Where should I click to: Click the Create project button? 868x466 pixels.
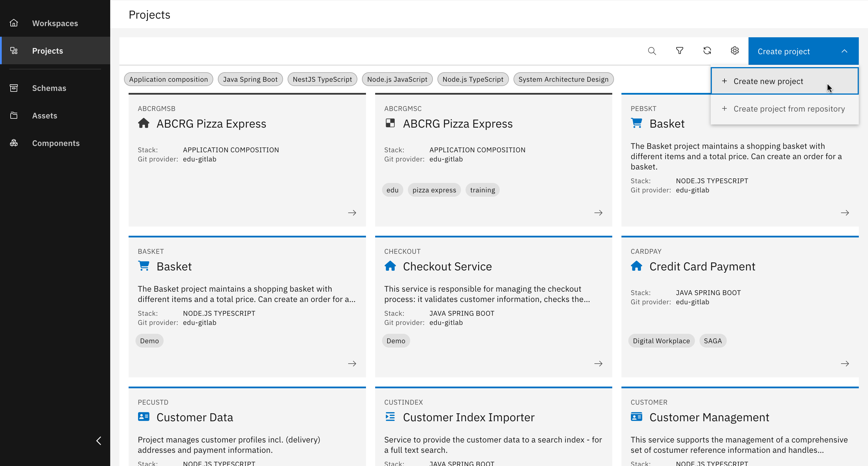pos(783,51)
